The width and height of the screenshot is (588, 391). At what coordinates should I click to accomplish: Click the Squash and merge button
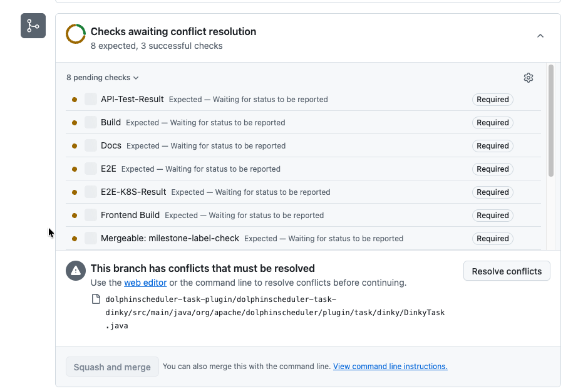[x=112, y=367]
